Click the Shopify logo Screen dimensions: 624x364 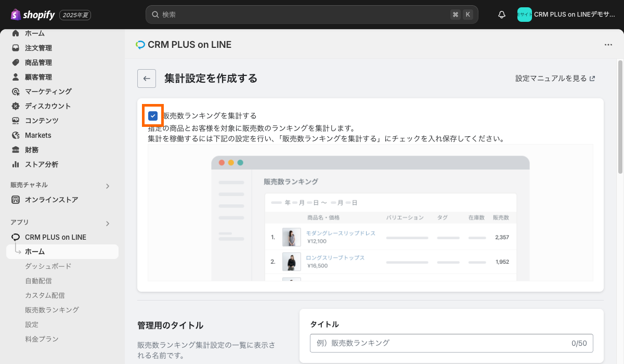(x=32, y=15)
